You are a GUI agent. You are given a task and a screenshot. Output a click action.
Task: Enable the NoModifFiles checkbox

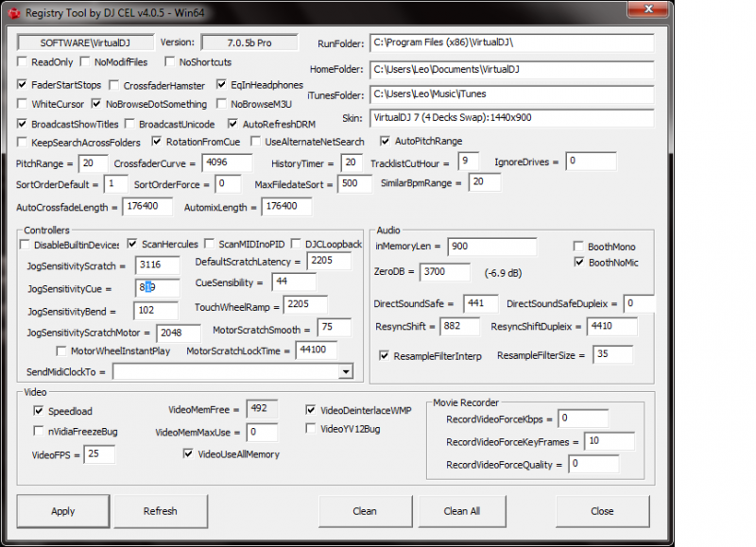(x=85, y=61)
